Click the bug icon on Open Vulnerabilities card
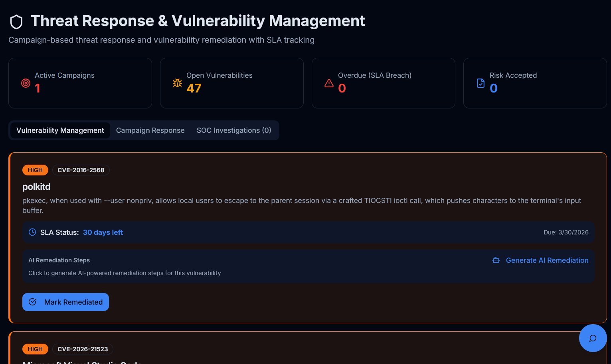 pyautogui.click(x=177, y=83)
